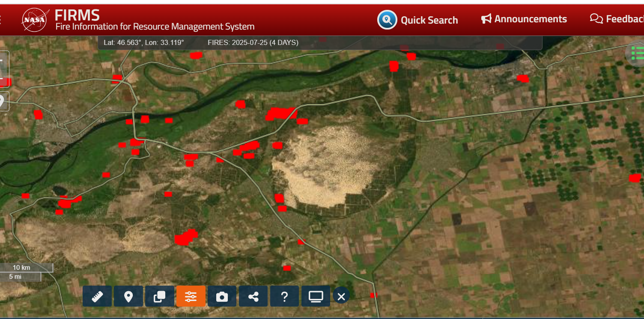Click the share icon in toolbar
This screenshot has height=319, width=644.
pos(253,296)
